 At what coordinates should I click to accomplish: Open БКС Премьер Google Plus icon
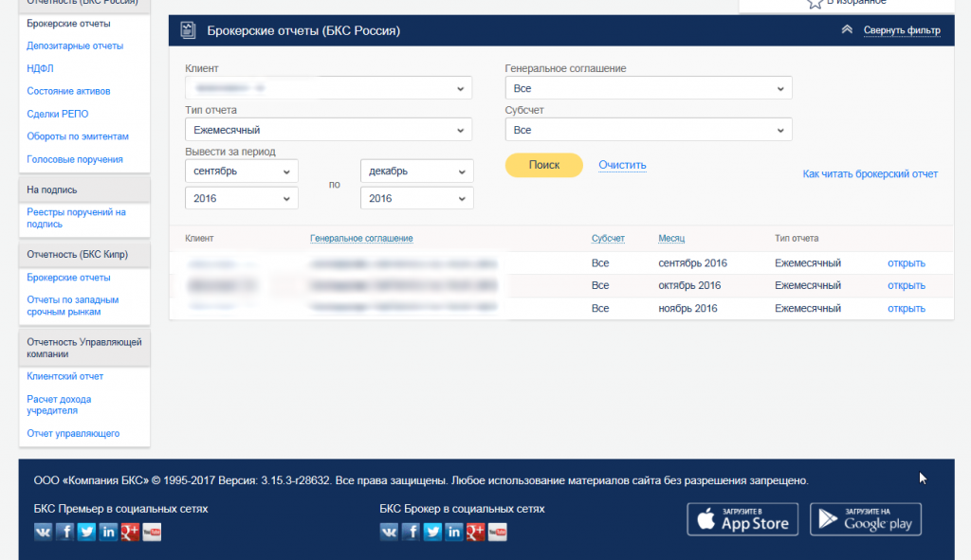(x=130, y=532)
